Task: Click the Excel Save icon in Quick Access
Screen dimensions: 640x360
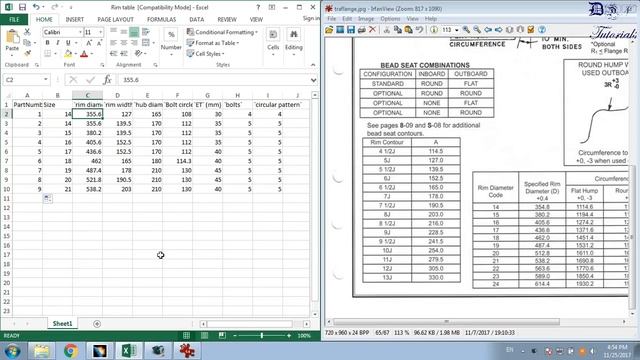Action: 22,7
